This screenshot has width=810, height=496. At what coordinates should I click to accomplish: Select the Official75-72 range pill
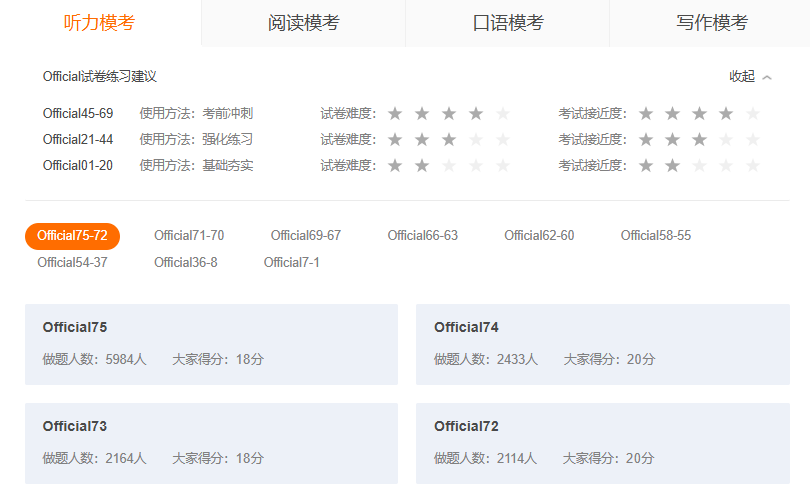click(72, 236)
